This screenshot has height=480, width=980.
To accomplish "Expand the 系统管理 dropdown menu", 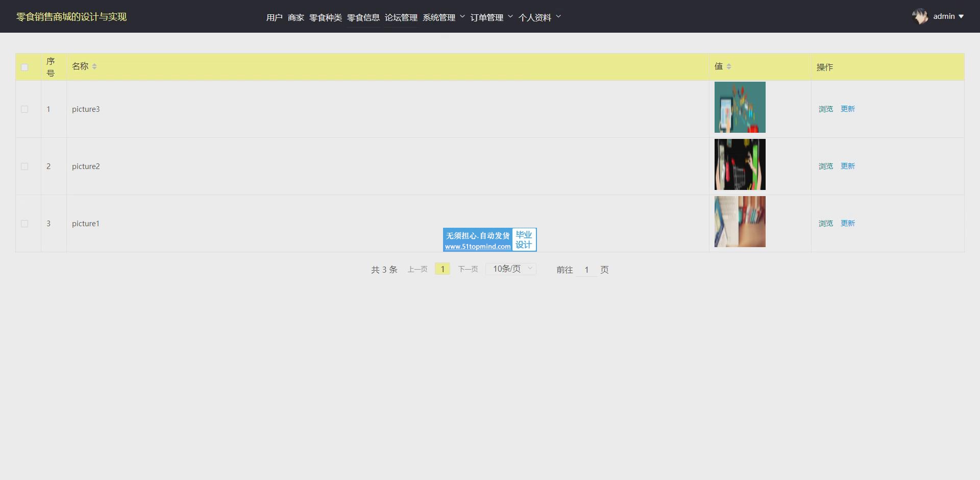I will tap(444, 17).
